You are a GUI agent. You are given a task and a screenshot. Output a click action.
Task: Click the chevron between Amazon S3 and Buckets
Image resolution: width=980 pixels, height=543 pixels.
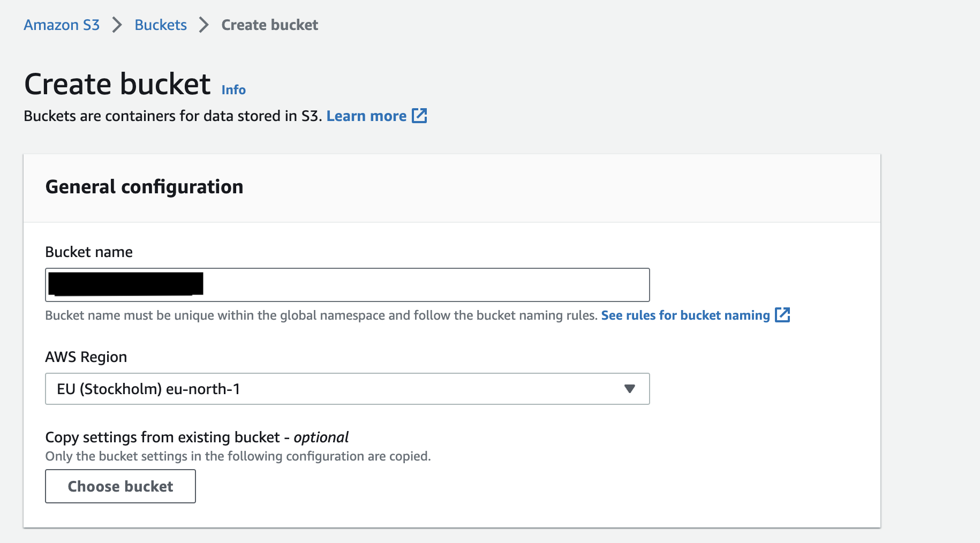tap(117, 25)
